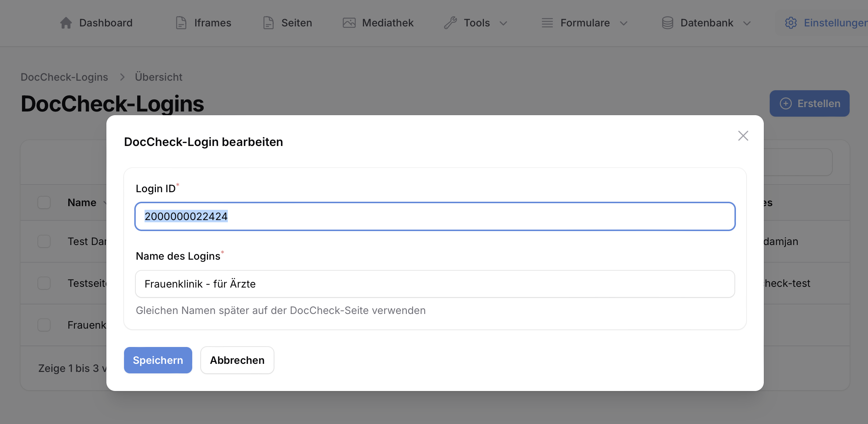Click the 'Zeige 1 bis 3' pagination text
Image resolution: width=868 pixels, height=424 pixels.
(x=72, y=368)
